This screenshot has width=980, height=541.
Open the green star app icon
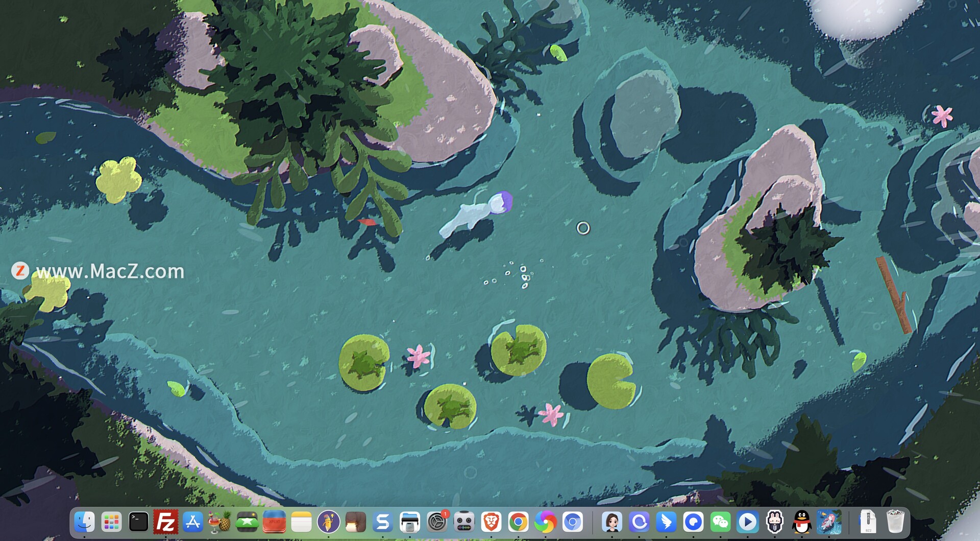pyautogui.click(x=247, y=522)
